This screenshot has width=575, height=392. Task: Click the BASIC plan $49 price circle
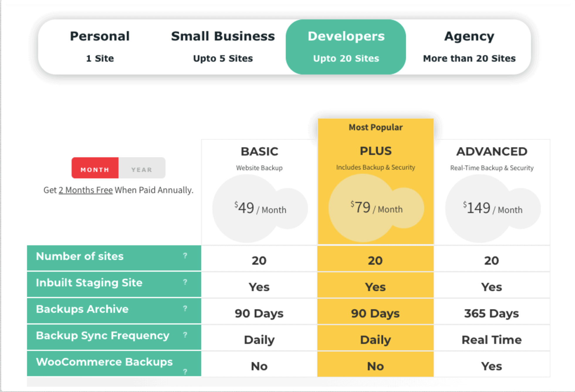[x=260, y=208]
